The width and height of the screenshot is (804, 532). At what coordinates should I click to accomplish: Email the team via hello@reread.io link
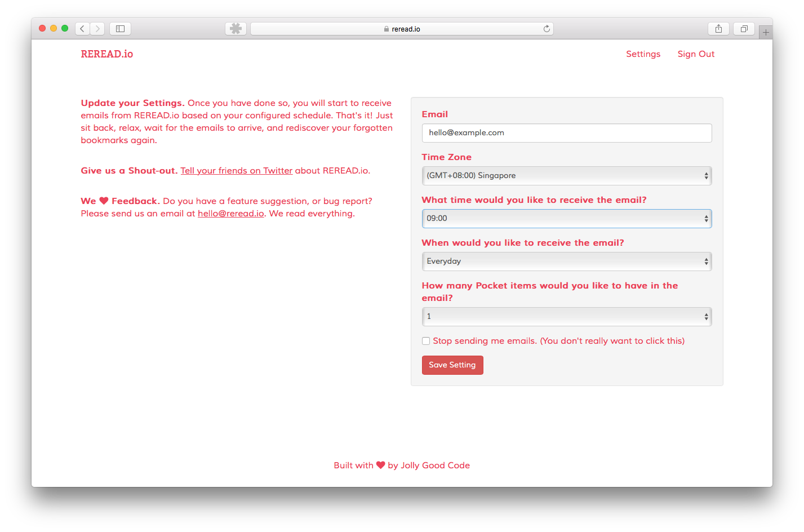pyautogui.click(x=230, y=213)
